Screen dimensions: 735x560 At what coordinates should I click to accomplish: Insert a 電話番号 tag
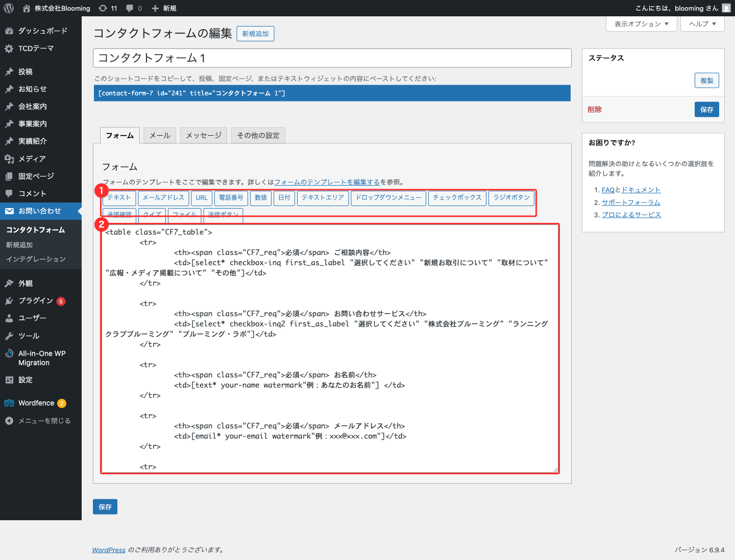click(x=231, y=198)
